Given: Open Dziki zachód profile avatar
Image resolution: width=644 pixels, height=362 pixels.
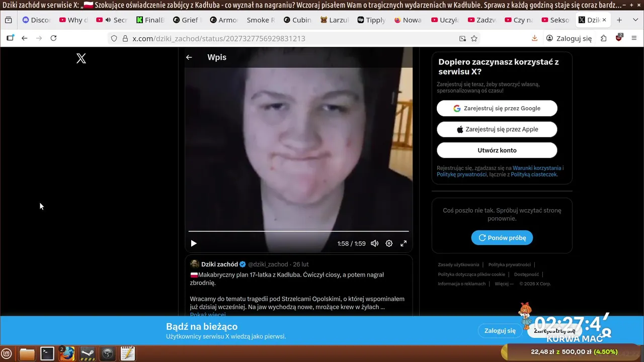Looking at the screenshot, I should pyautogui.click(x=195, y=264).
